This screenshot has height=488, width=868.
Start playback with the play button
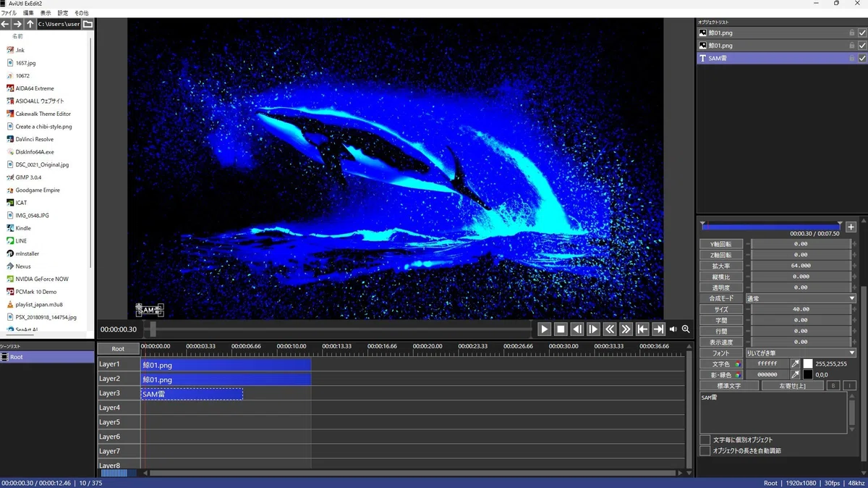tap(545, 329)
